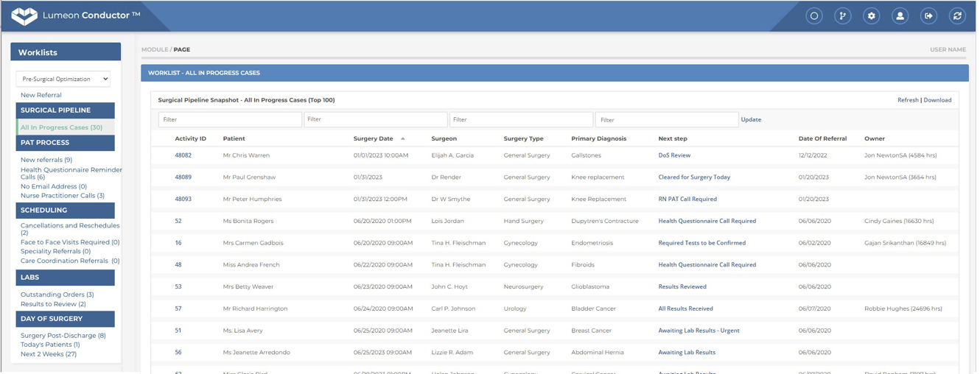This screenshot has height=374, width=980.
Task: Open the Pre-Surgical Optimization dropdown
Action: 64,80
